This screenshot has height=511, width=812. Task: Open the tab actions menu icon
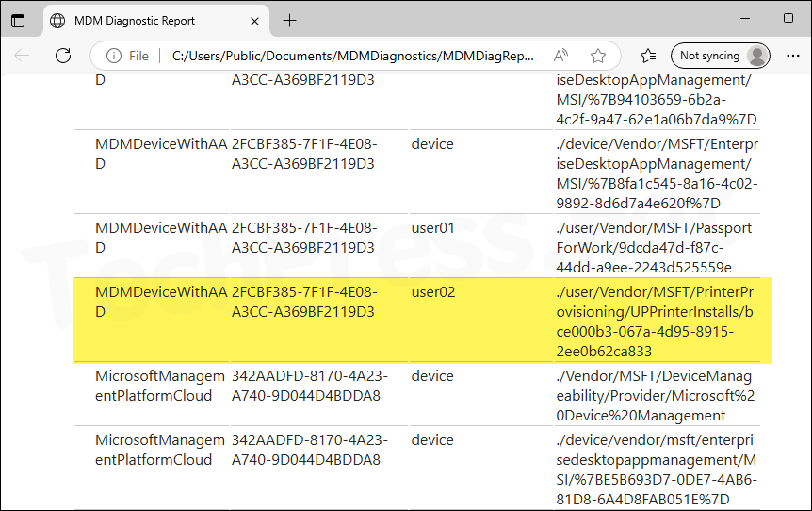(18, 21)
